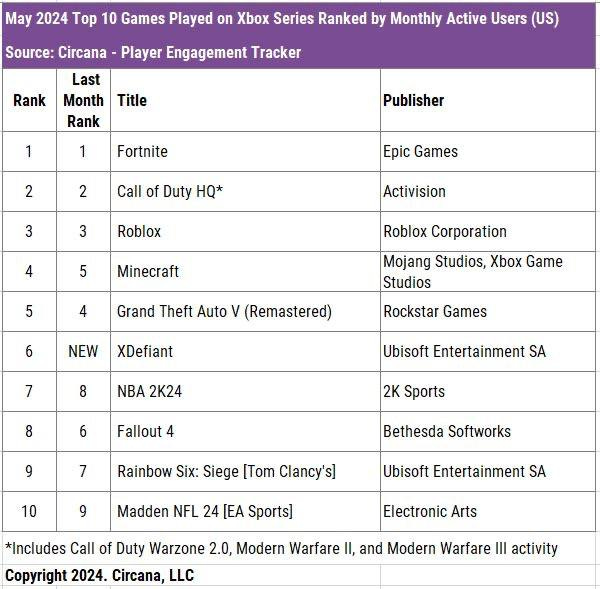Click the Fortnite title cell
This screenshot has height=589, width=600.
point(142,152)
